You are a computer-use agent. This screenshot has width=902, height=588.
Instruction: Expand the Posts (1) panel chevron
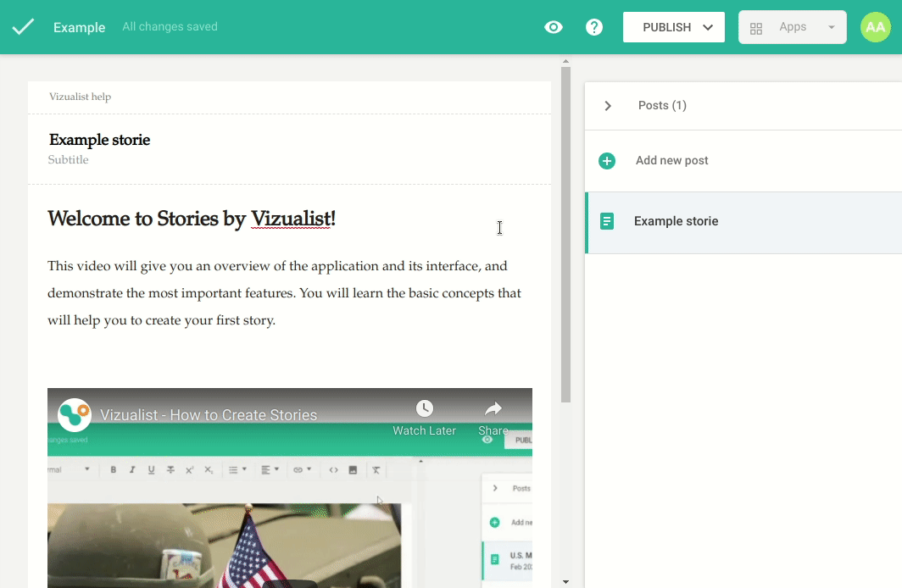pyautogui.click(x=608, y=106)
